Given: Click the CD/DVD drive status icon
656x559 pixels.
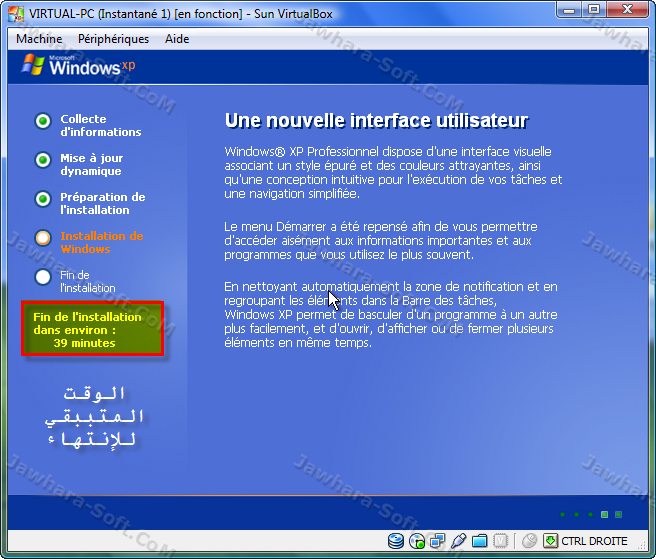Looking at the screenshot, I should pyautogui.click(x=417, y=541).
